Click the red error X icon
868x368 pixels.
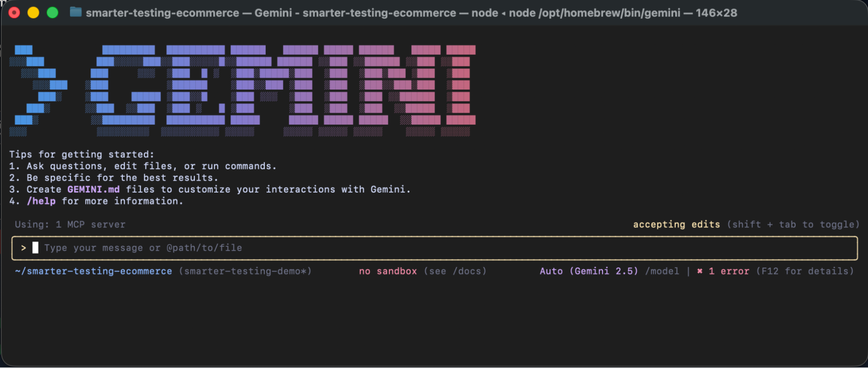click(700, 271)
